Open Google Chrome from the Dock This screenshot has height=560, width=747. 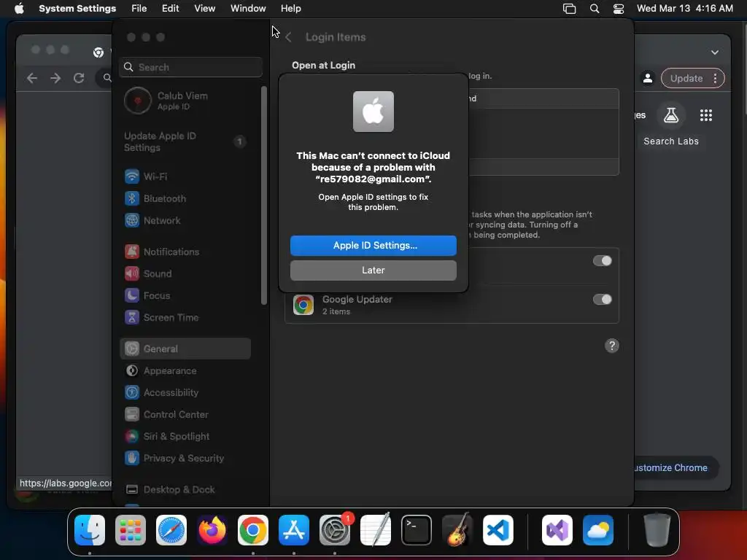click(x=253, y=530)
